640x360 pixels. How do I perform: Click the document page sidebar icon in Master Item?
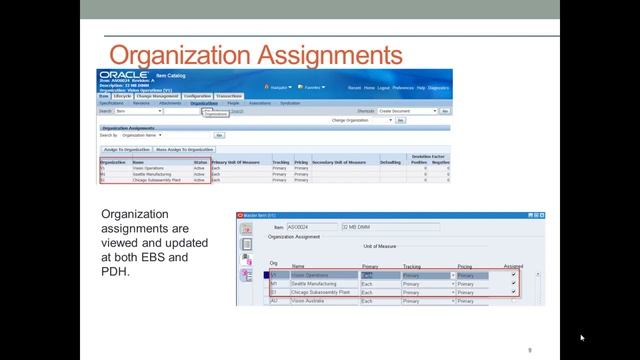tap(247, 244)
